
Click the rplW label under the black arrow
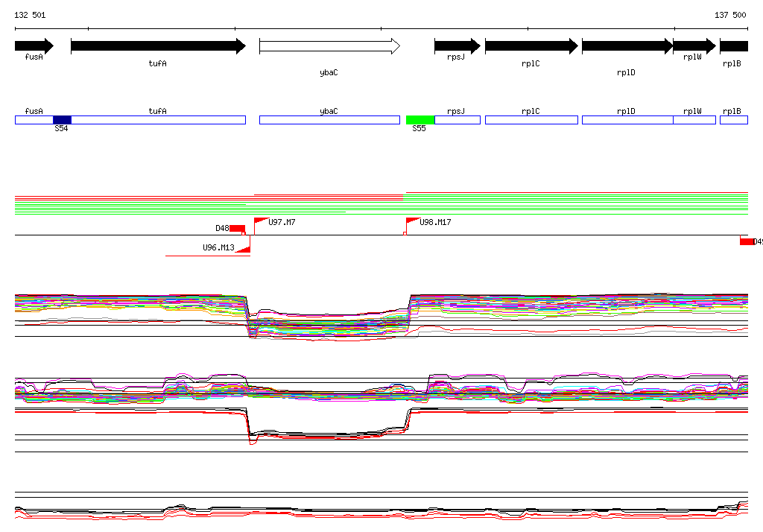(692, 57)
